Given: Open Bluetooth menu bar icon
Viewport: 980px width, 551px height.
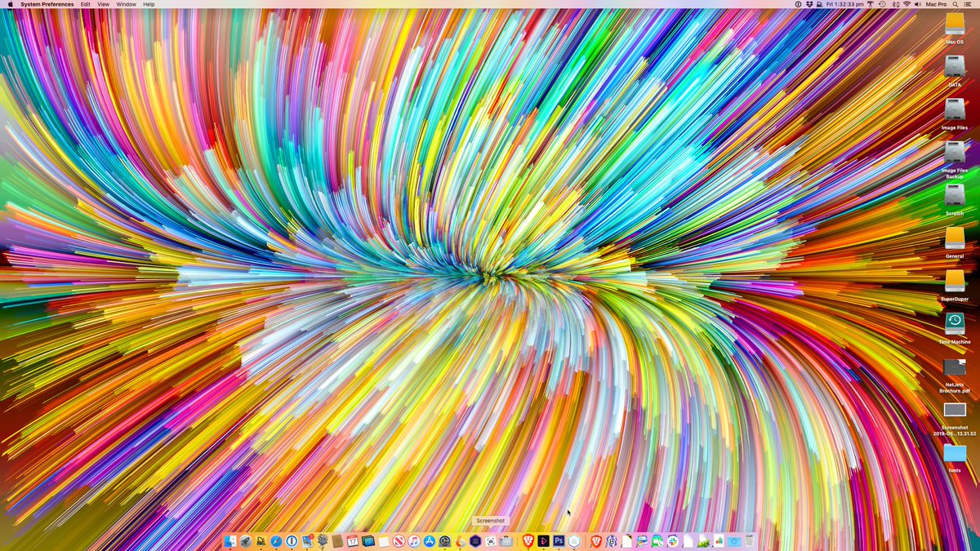Looking at the screenshot, I should (896, 4).
